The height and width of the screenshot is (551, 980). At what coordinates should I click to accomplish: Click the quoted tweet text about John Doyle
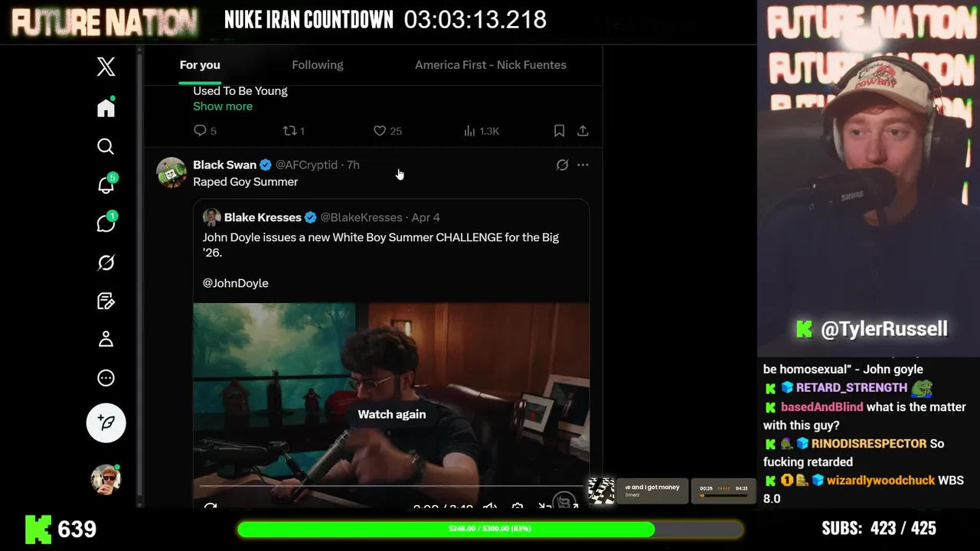coord(381,245)
